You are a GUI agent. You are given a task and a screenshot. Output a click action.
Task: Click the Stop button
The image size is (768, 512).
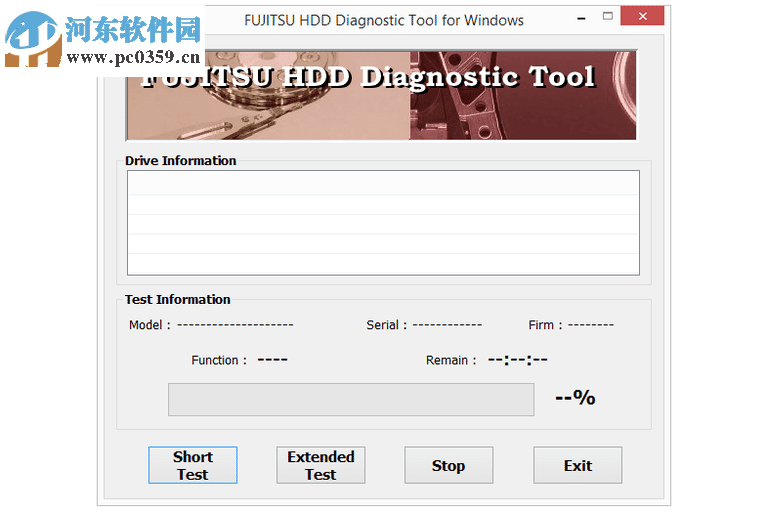pyautogui.click(x=449, y=465)
